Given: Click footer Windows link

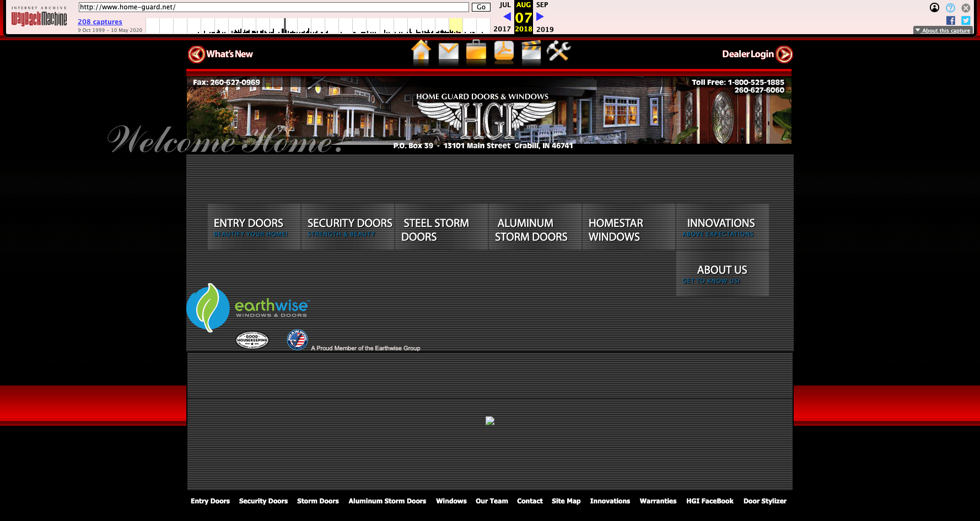Looking at the screenshot, I should (x=451, y=501).
